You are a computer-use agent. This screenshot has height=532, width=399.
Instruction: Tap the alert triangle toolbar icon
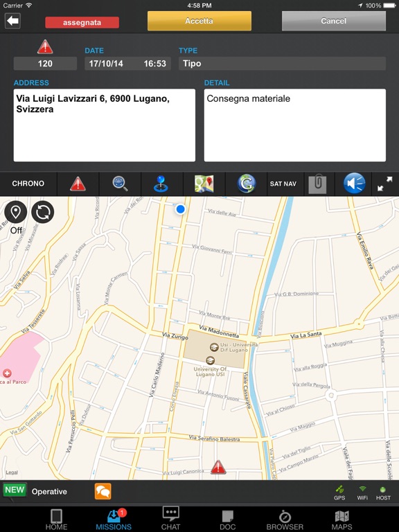coord(78,184)
